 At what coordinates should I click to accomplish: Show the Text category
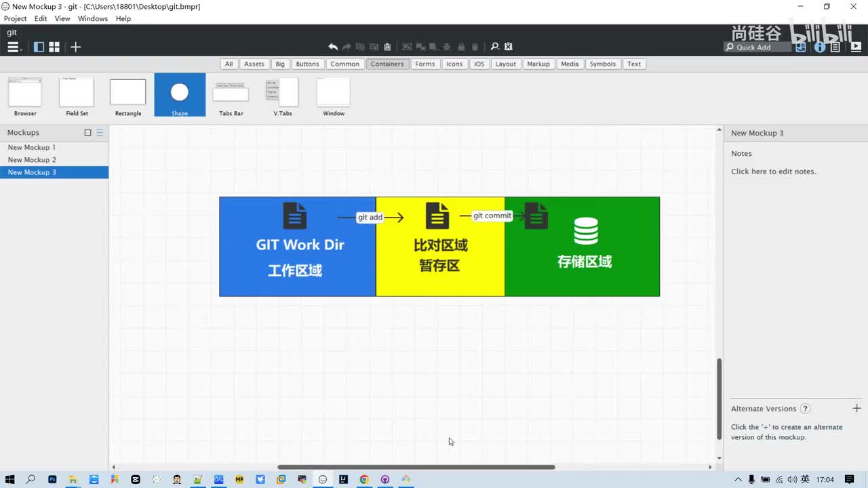point(634,64)
